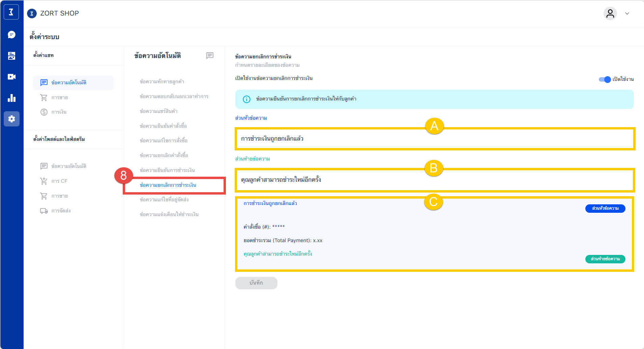Select ข้อความแจ้งเตือนให้ชำระเงิน menu item
The image size is (644, 349).
[169, 214]
